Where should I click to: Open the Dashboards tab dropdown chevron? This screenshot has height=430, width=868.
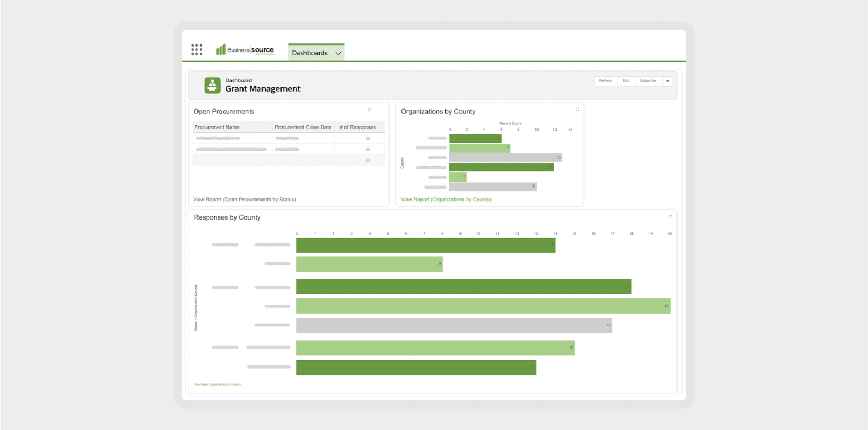pos(338,53)
